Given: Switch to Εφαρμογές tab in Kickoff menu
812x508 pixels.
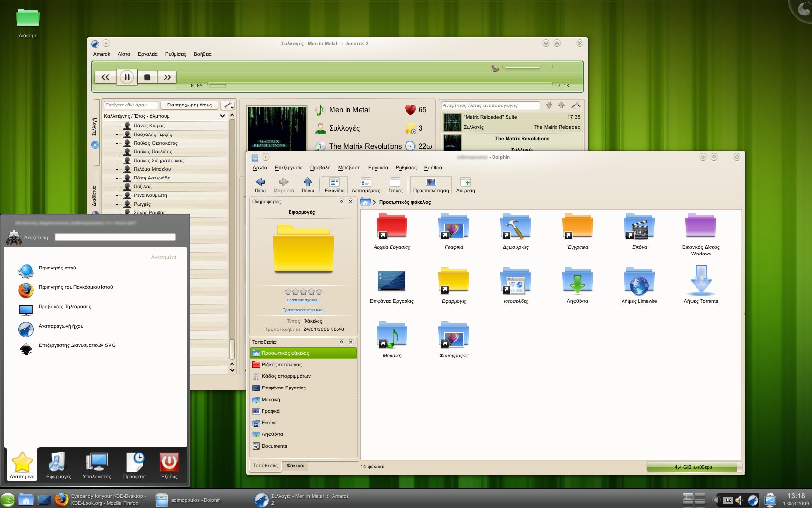Looking at the screenshot, I should (x=58, y=465).
